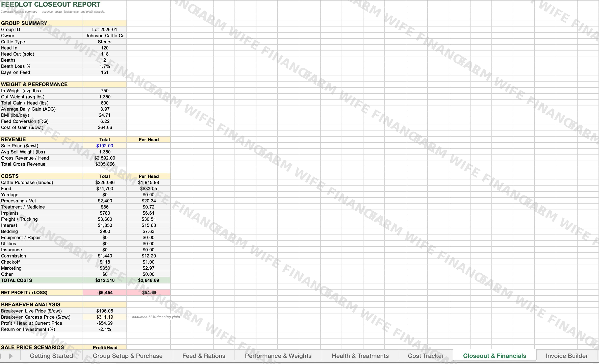Select the Lot 2026-01 Group ID cell

(105, 30)
